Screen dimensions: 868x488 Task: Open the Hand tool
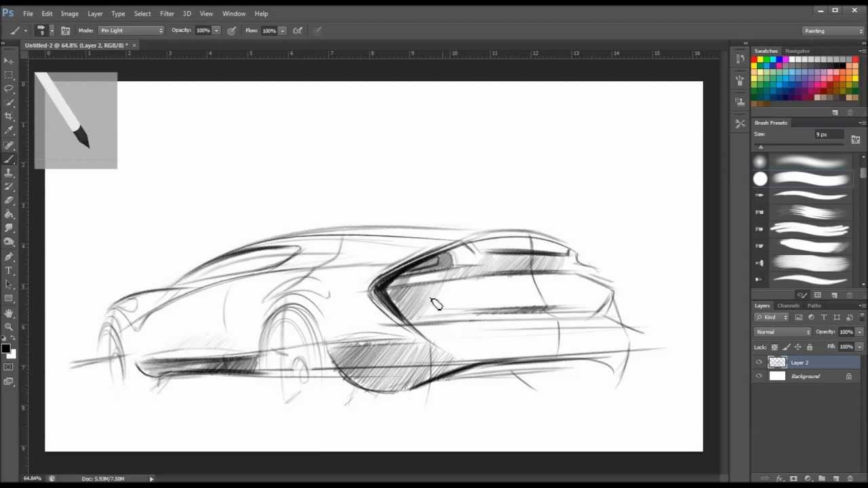9,313
